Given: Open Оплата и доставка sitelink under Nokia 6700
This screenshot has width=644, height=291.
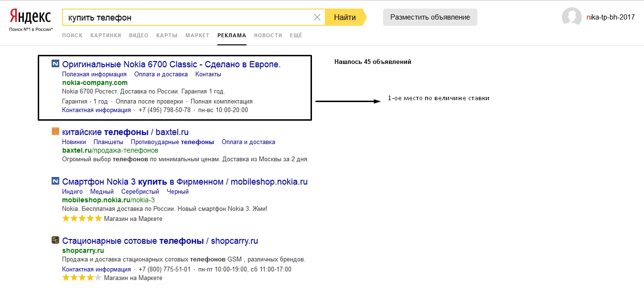Looking at the screenshot, I should point(161,74).
